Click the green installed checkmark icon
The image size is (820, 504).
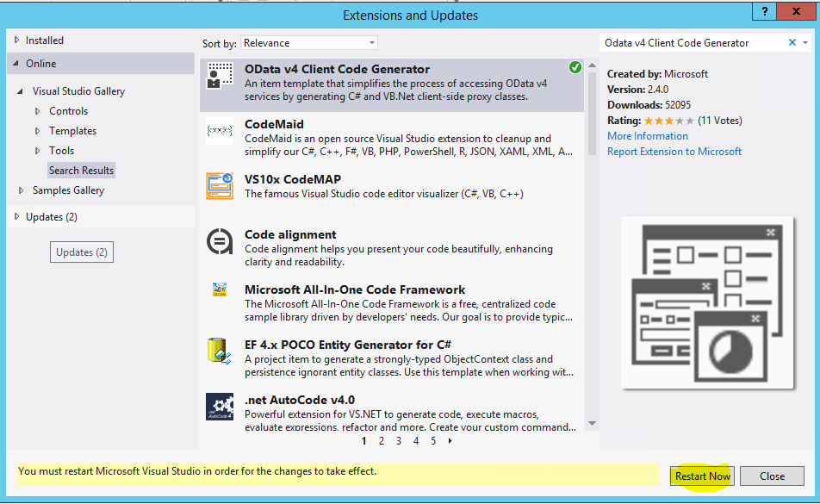[575, 67]
